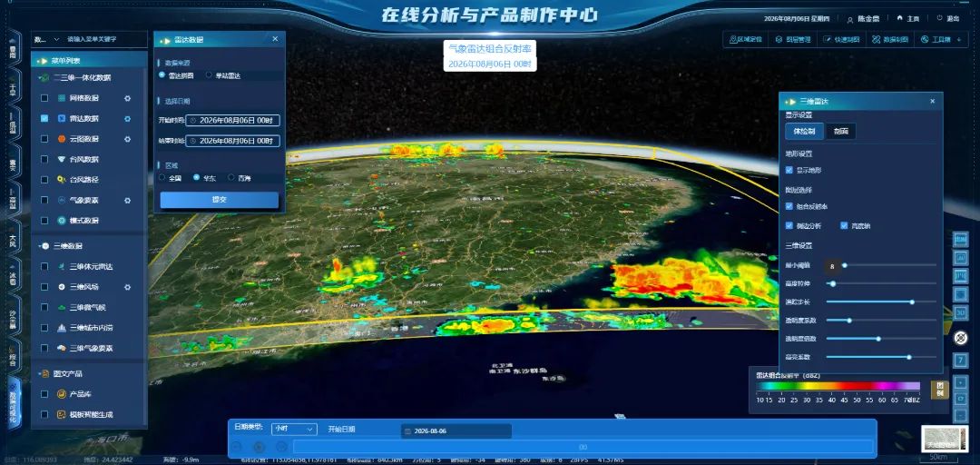The width and height of the screenshot is (980, 465).
Task: Click the menu keyword search field
Action: click(x=104, y=39)
